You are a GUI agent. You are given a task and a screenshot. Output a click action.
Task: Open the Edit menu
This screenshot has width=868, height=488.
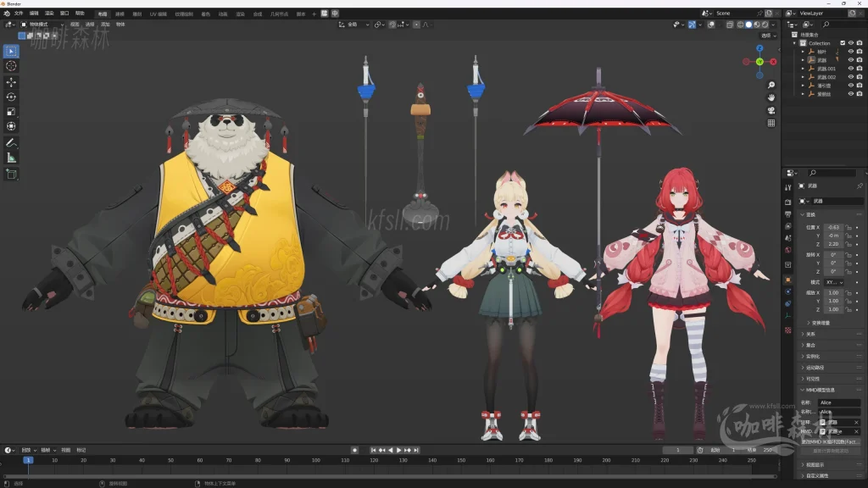(34, 14)
